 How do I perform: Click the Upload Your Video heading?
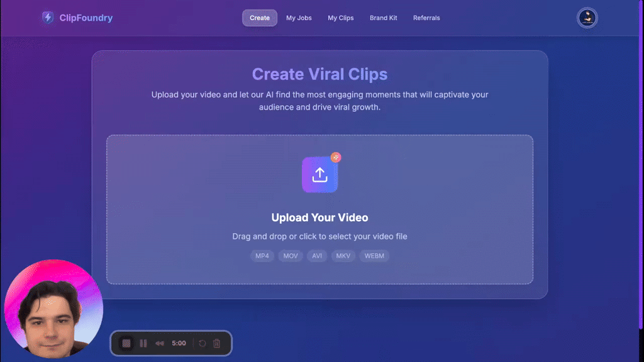point(319,217)
